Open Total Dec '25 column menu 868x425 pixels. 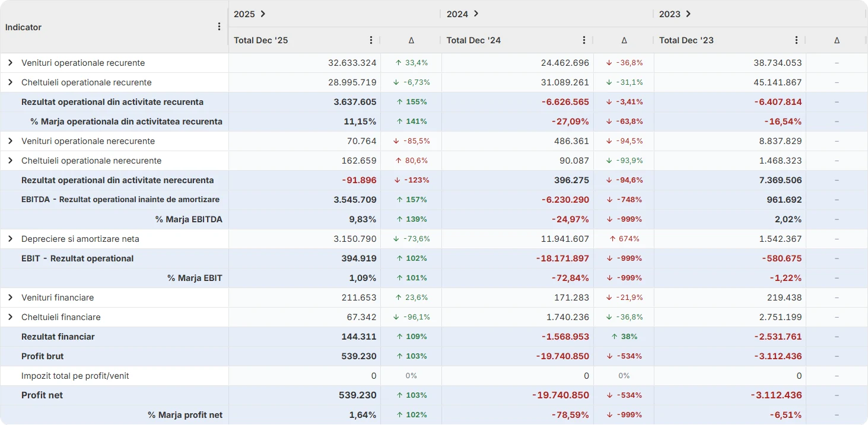pyautogui.click(x=371, y=40)
